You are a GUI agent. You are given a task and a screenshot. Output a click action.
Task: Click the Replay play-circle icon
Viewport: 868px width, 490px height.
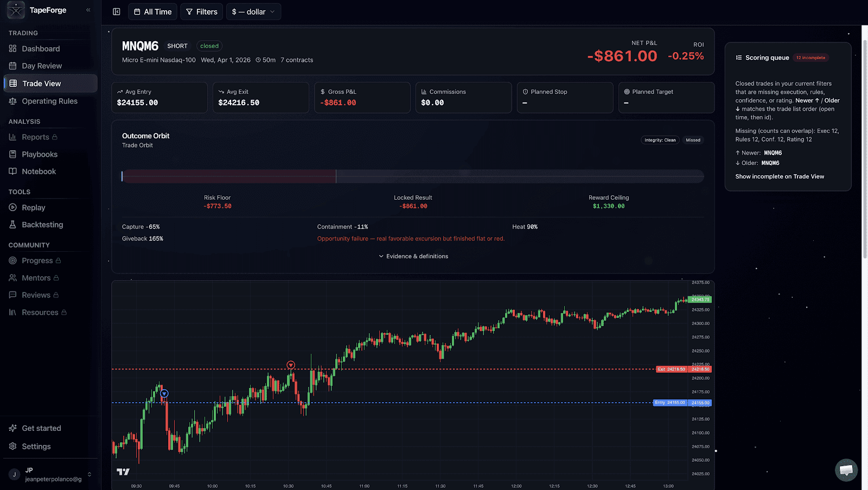coord(12,208)
